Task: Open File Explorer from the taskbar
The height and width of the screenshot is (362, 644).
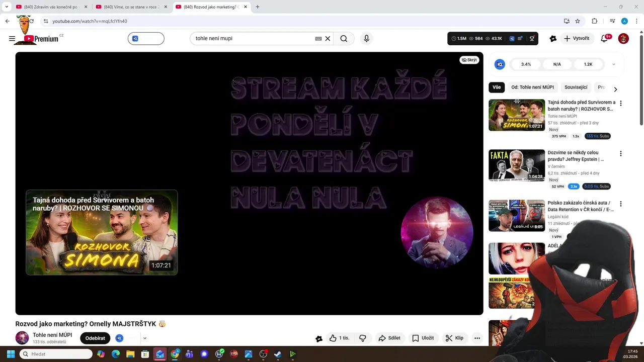Action: 130,354
